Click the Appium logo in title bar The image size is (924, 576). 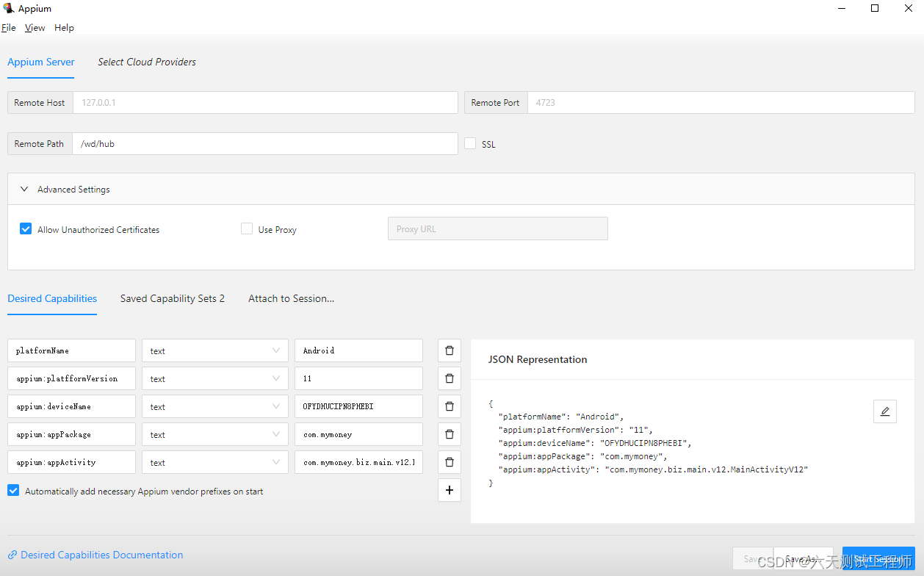coord(9,8)
